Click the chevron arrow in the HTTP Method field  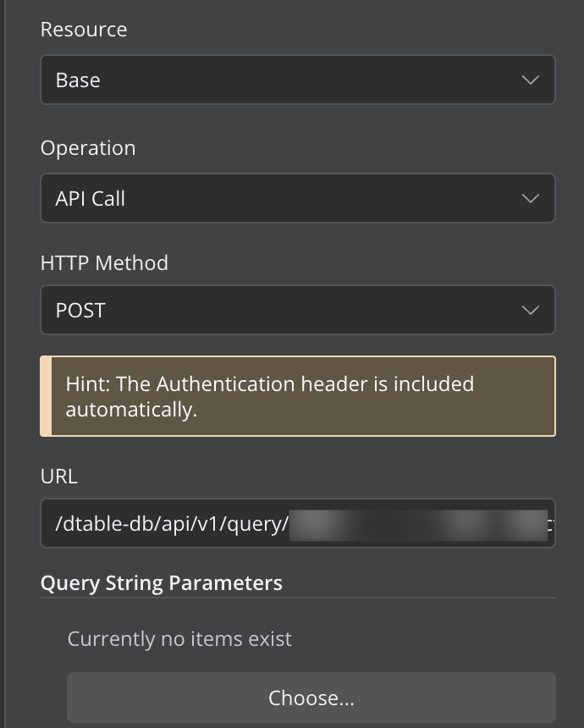[531, 311]
